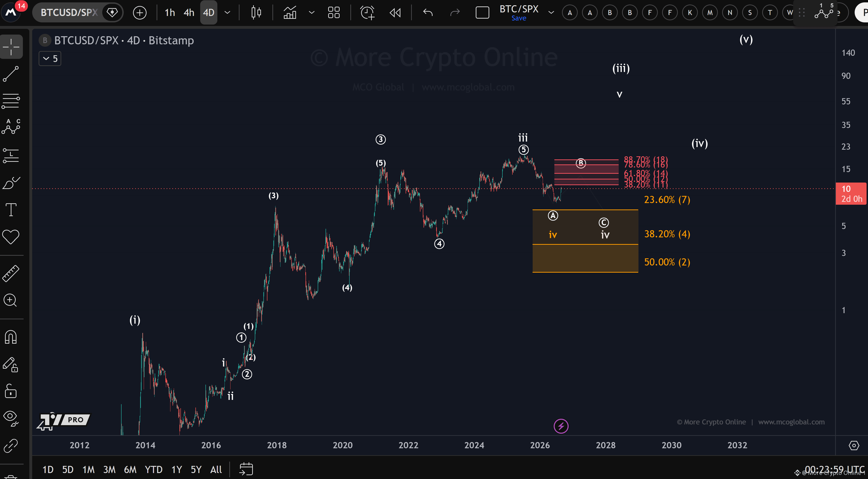Click the purple lightning event marker
Viewport: 868px width, 479px height.
561,426
